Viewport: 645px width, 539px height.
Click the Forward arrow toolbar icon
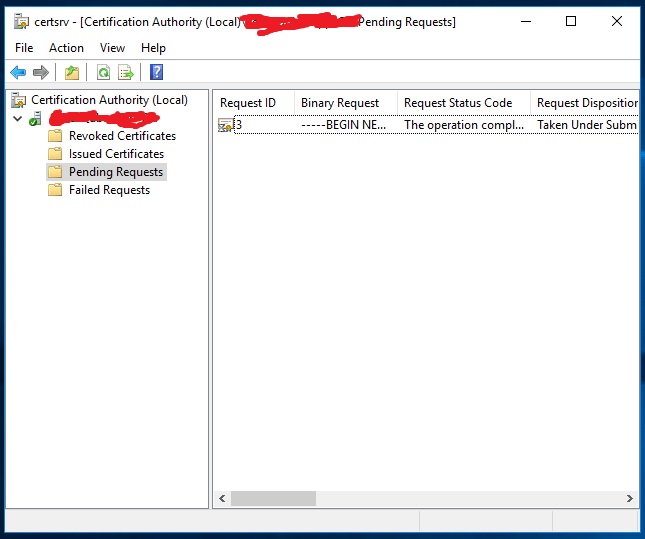(x=41, y=72)
